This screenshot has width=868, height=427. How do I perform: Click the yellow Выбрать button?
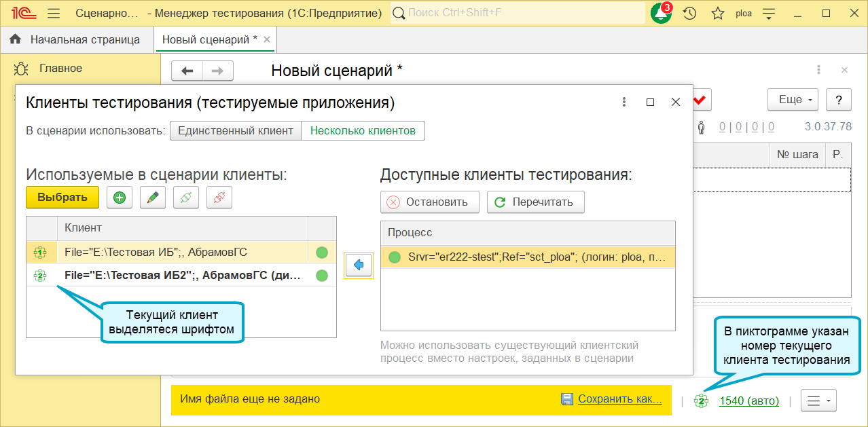pos(62,198)
